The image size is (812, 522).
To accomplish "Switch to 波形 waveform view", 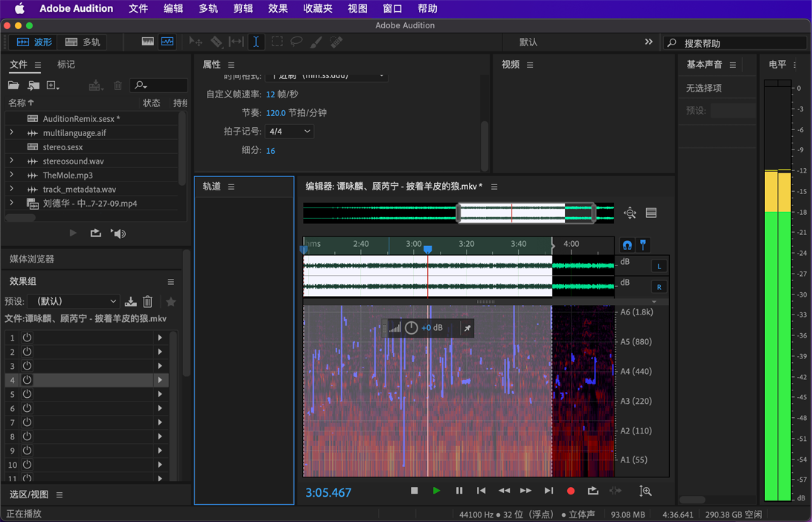I will click(x=34, y=42).
